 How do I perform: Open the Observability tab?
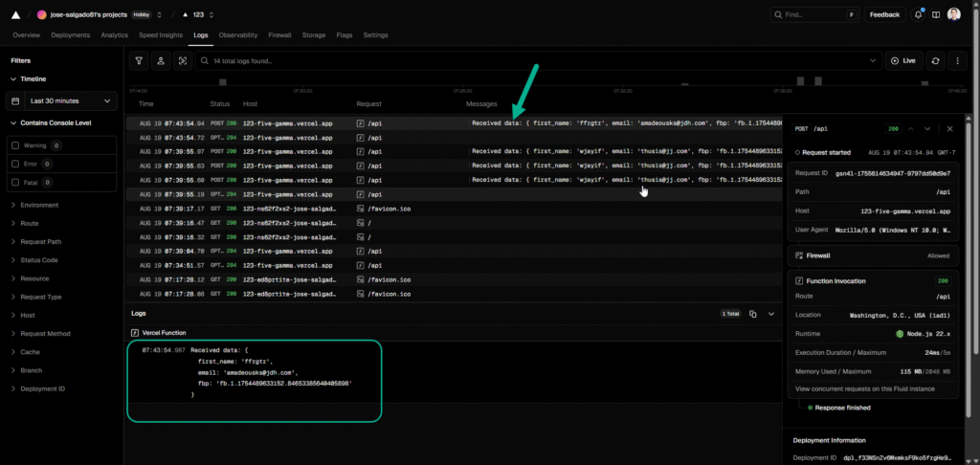tap(238, 34)
